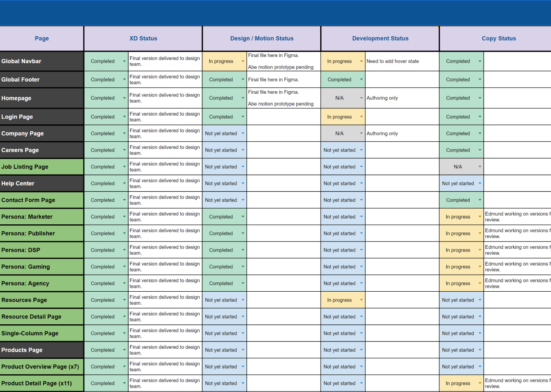
Task: Open Development Status dropdown for Careers Page
Action: (x=361, y=150)
